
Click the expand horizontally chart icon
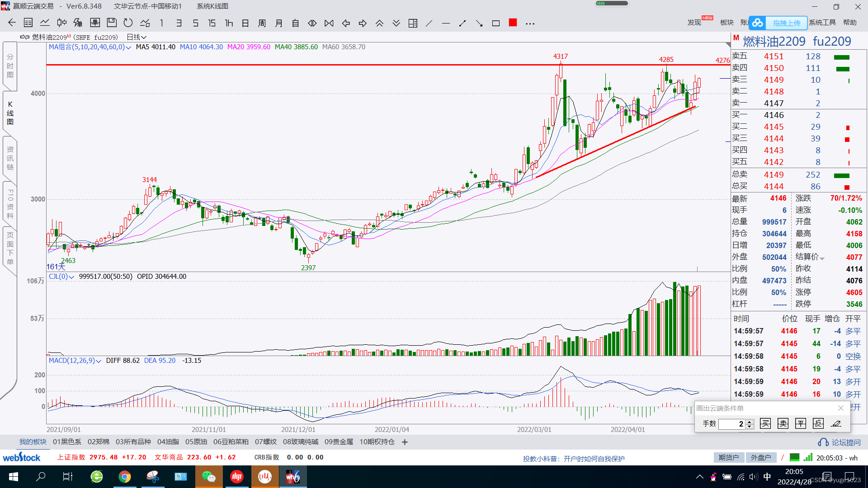[x=312, y=23]
